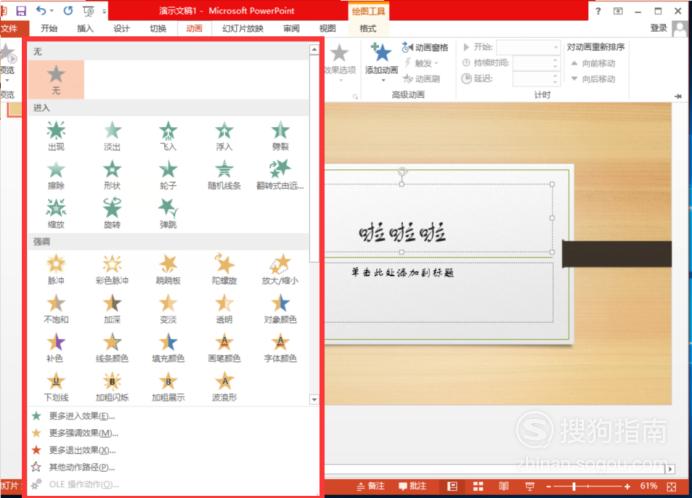Switch to the 设计 design tab
This screenshot has width=692, height=498.
point(121,29)
